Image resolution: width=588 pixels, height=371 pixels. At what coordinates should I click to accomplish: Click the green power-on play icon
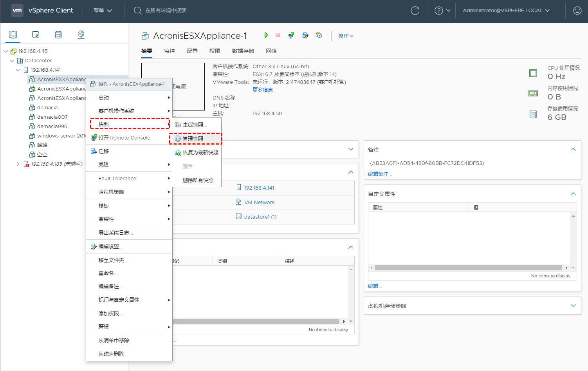click(x=266, y=36)
